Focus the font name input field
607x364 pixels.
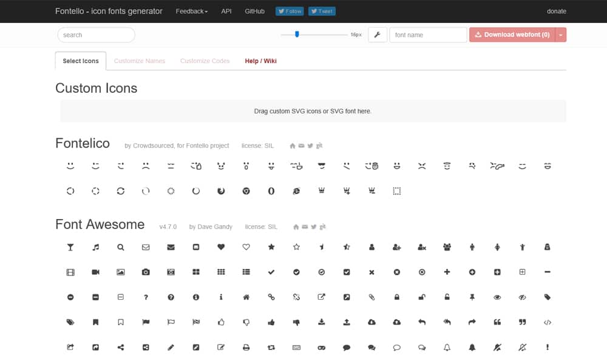pos(428,35)
